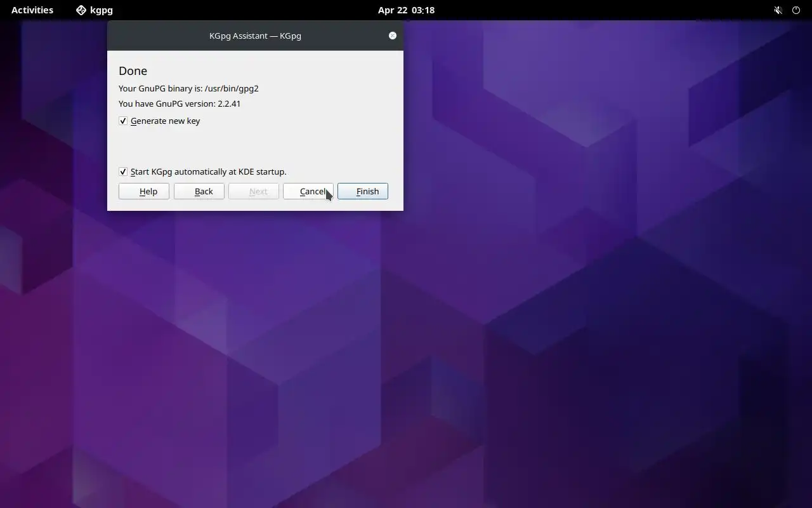Open the Activities overview

[x=32, y=10]
